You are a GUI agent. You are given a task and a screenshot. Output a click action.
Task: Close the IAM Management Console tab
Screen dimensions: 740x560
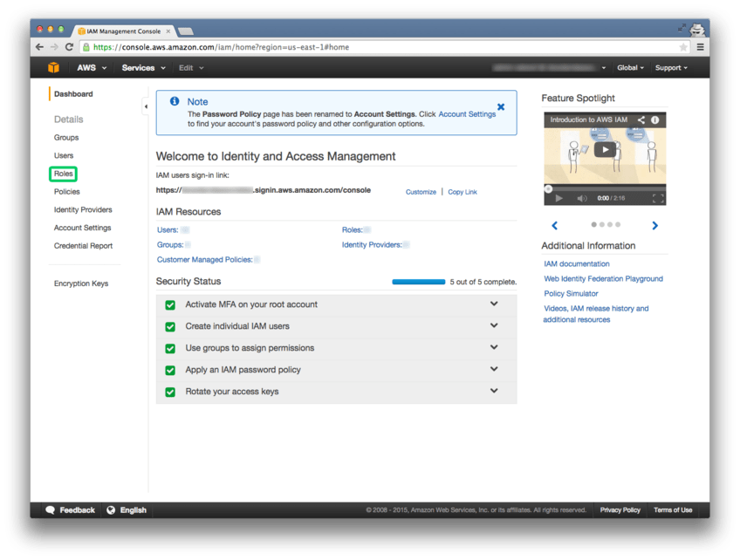[x=168, y=31]
